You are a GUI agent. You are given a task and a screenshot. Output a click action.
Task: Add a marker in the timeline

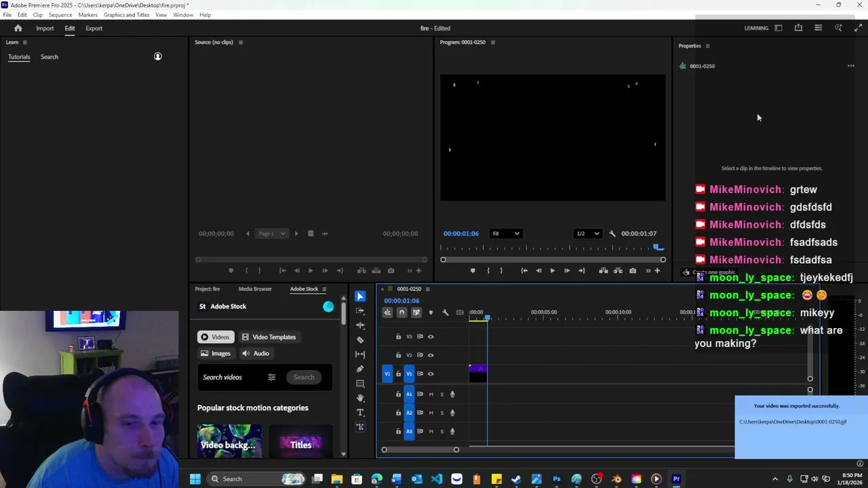(x=431, y=312)
